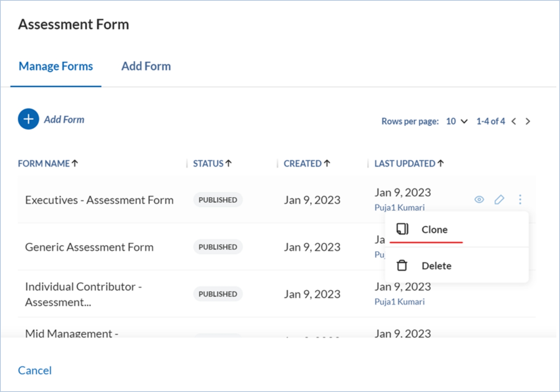Click the Clone copy icon
This screenshot has width=560, height=392.
click(x=402, y=229)
